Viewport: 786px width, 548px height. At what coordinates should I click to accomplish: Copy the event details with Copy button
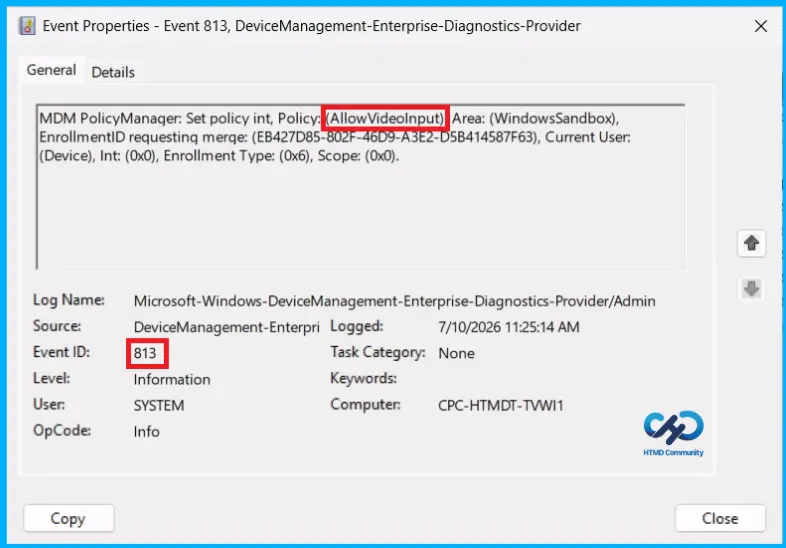point(69,518)
